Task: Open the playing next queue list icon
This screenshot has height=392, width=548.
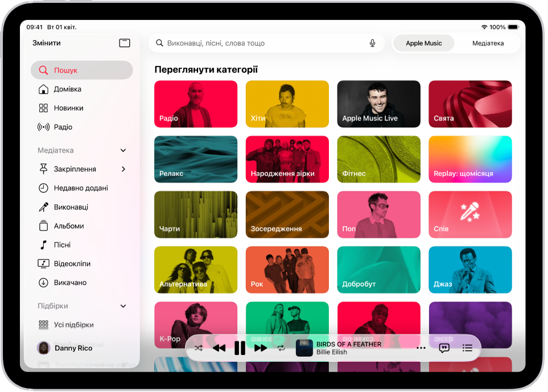Action: (467, 348)
